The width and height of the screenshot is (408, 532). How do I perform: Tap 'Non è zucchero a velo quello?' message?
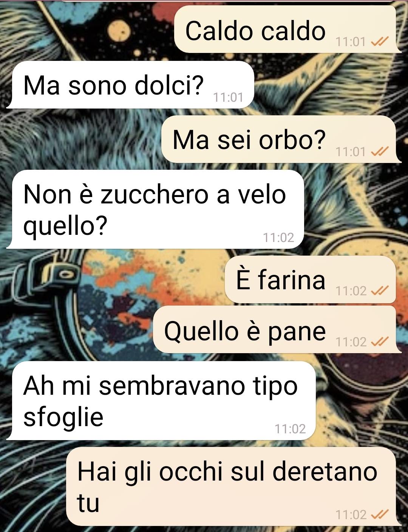[x=155, y=209]
